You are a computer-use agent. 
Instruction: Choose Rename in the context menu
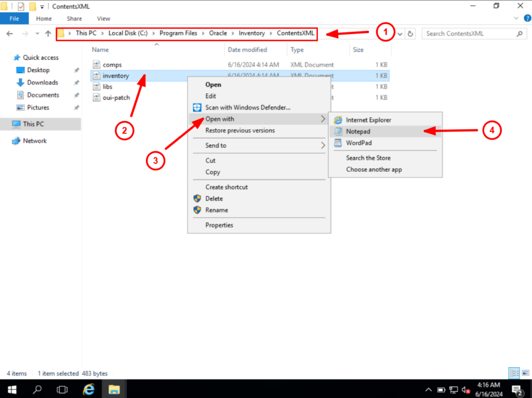(259, 210)
